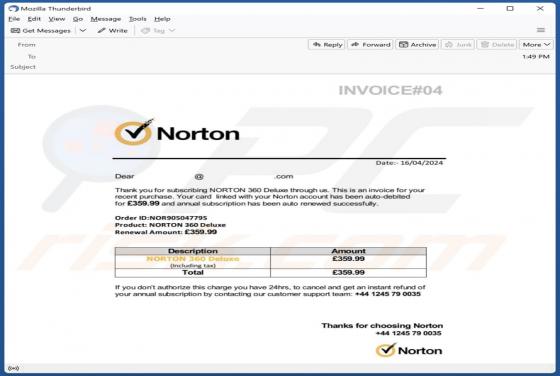
Task: Click the Write button
Action: 112,31
